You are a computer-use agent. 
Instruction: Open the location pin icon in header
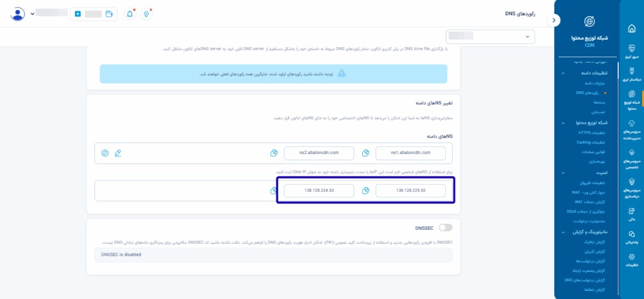click(x=146, y=14)
